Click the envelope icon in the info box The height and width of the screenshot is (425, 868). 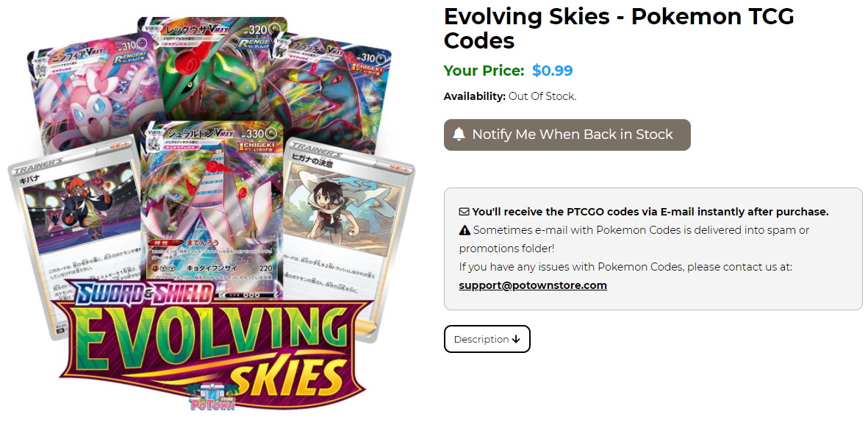464,212
